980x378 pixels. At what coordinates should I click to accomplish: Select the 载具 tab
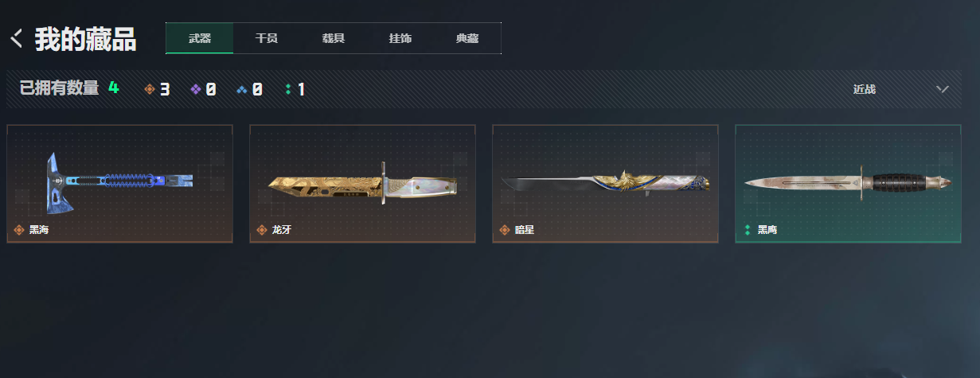tap(334, 38)
